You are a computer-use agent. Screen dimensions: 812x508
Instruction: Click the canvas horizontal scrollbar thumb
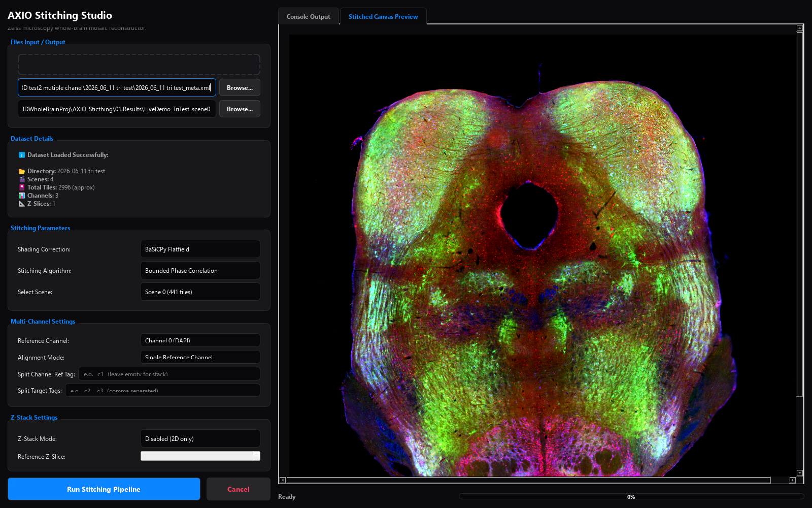click(528, 480)
